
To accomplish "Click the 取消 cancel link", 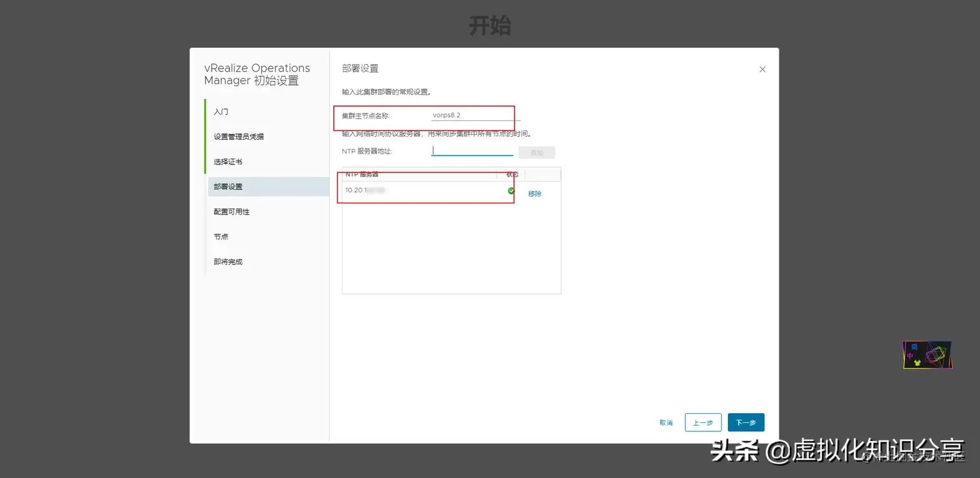I will tap(666, 422).
